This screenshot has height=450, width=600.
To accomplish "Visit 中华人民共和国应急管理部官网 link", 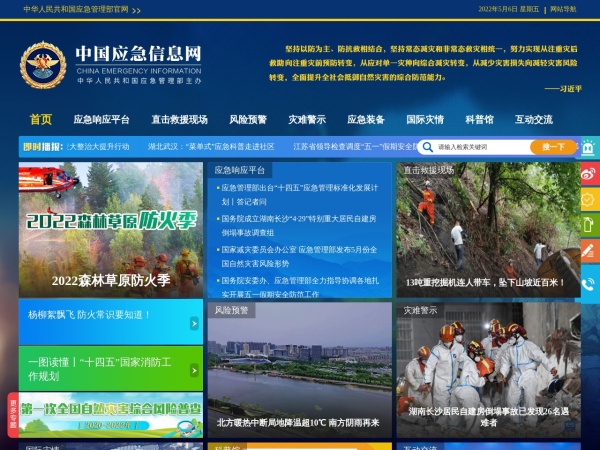I will point(76,9).
